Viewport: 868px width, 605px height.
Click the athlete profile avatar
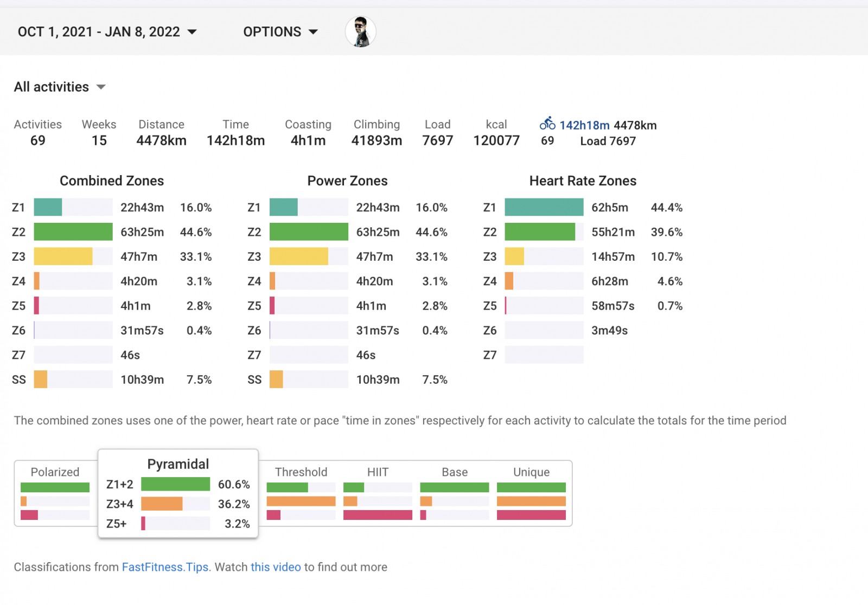tap(360, 32)
